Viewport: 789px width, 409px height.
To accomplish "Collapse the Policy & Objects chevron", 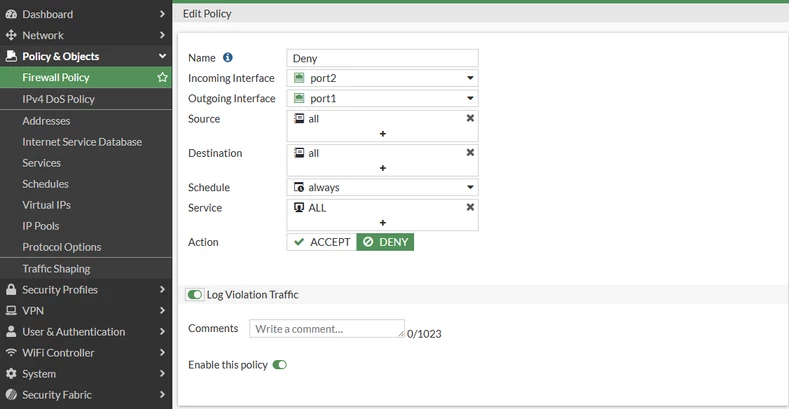I will (162, 56).
